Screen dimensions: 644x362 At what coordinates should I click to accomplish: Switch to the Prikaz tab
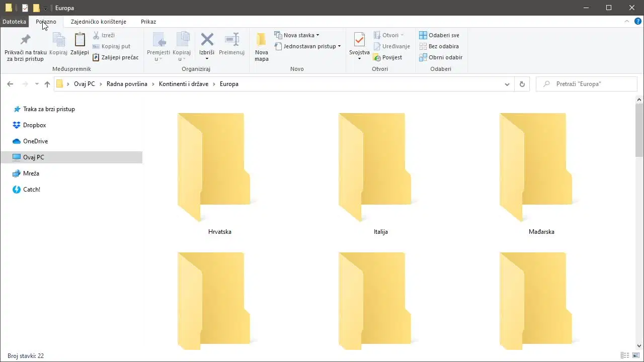click(x=148, y=22)
